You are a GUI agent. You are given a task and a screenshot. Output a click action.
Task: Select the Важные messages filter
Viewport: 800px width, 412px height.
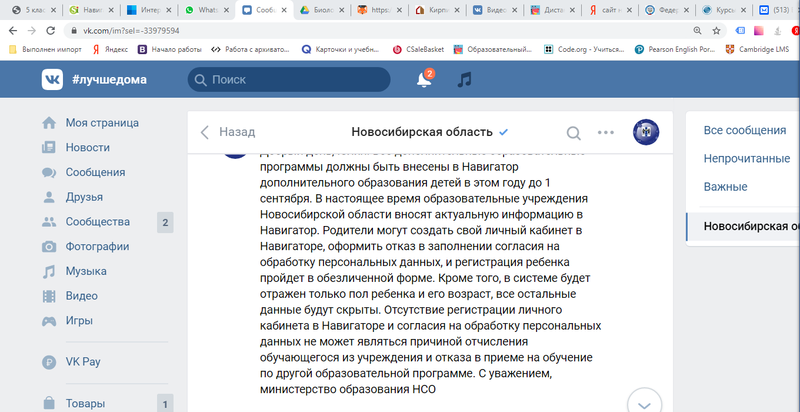726,186
